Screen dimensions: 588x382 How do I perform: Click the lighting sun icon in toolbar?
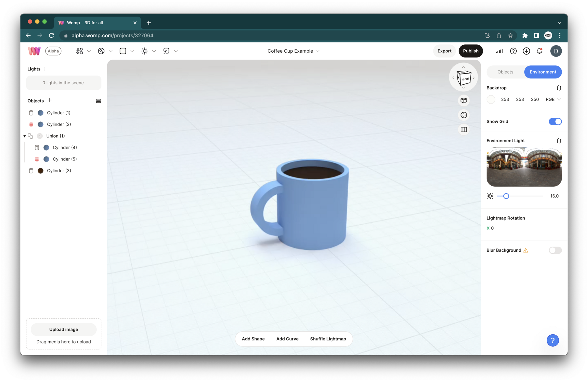point(144,51)
